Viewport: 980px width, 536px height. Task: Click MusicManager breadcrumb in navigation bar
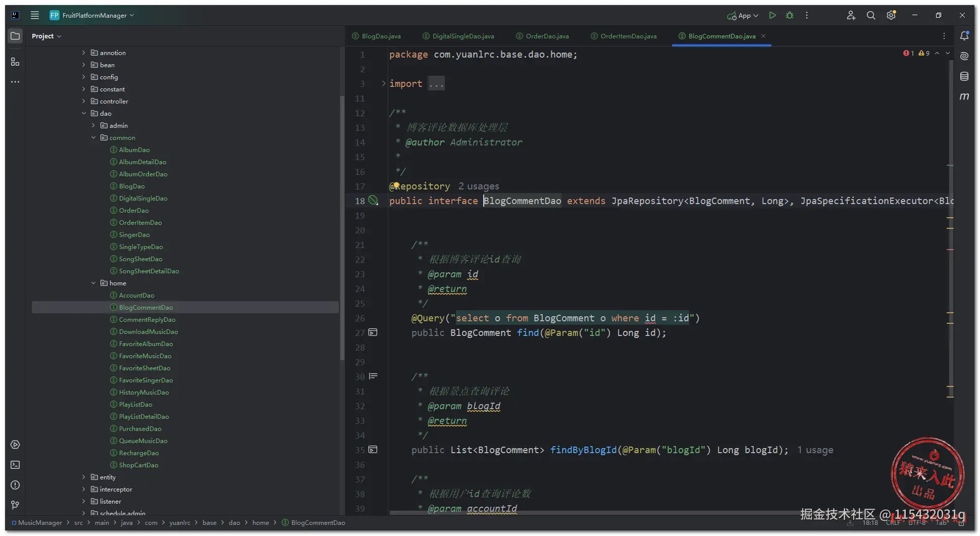37,522
